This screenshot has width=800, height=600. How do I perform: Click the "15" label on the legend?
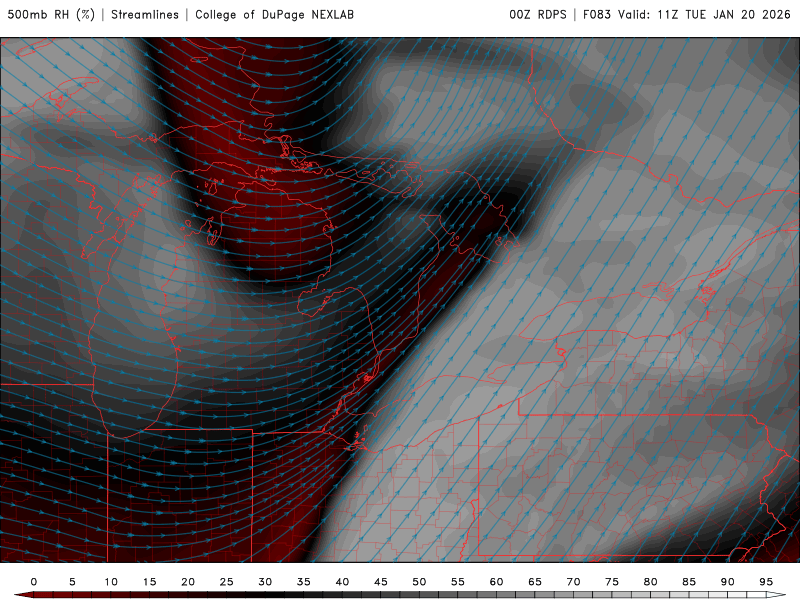click(149, 582)
